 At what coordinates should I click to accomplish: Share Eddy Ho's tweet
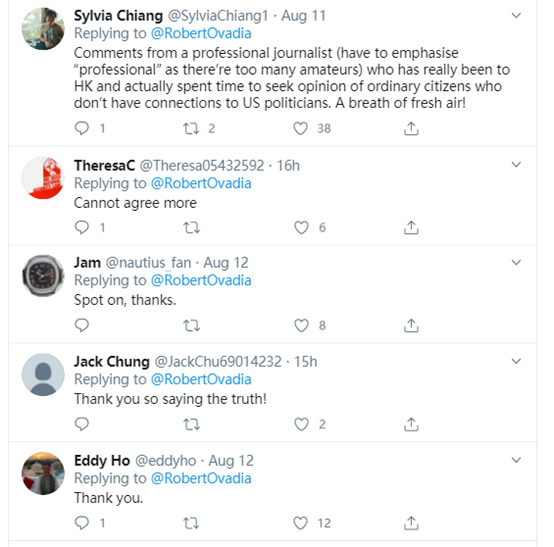point(411,523)
